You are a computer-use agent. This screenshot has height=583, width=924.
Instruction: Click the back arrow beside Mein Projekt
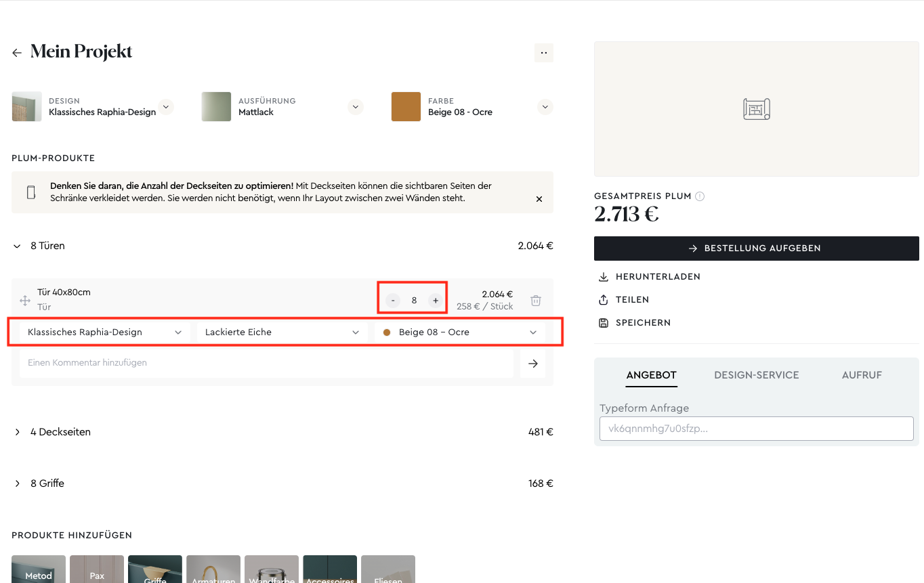tap(17, 53)
